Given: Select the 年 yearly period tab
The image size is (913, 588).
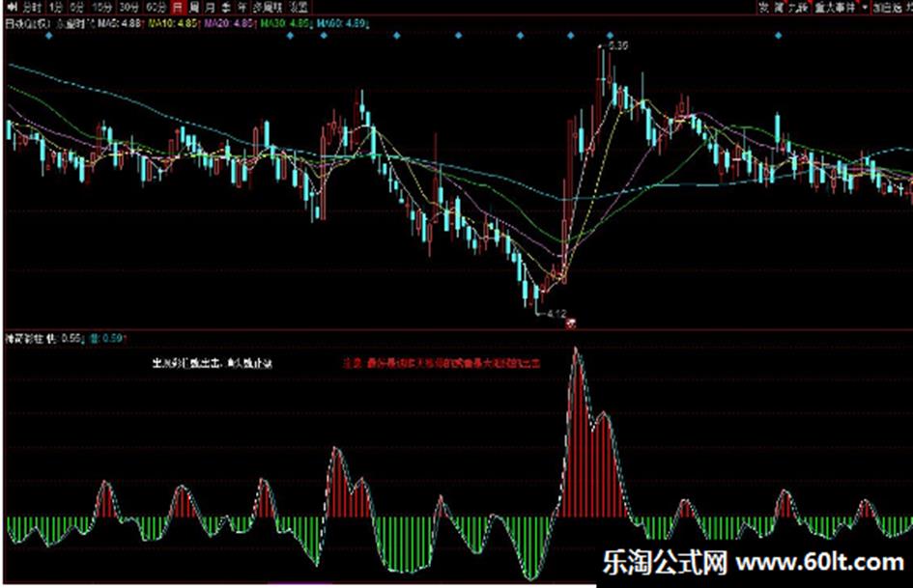Looking at the screenshot, I should click(x=243, y=7).
